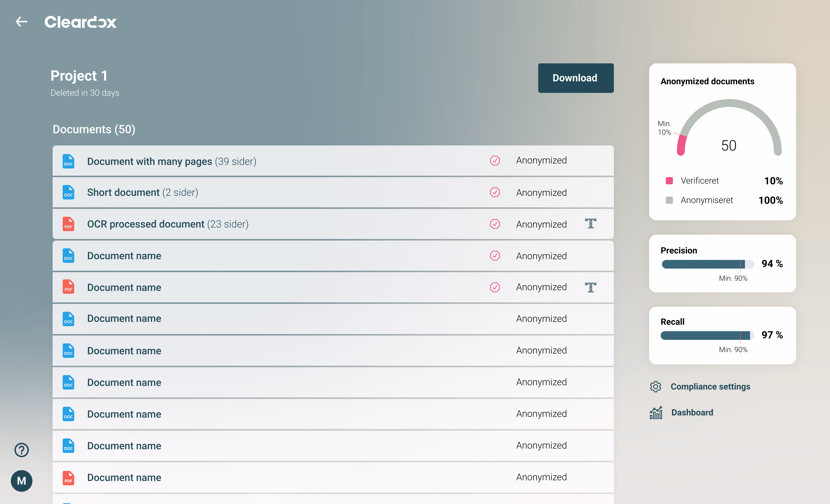Click the Anonymized documents gauge
The height and width of the screenshot is (504, 830).
pos(729,127)
